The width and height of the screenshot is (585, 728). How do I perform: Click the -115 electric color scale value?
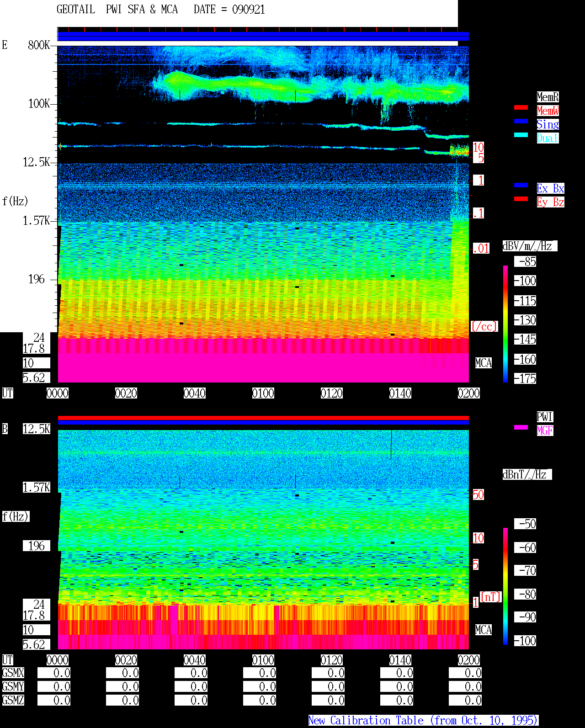tap(525, 301)
